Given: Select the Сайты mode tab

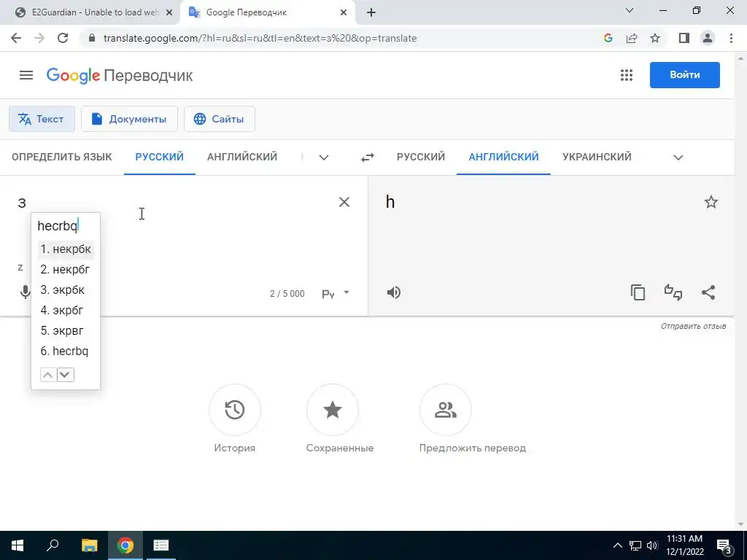Looking at the screenshot, I should [x=219, y=119].
